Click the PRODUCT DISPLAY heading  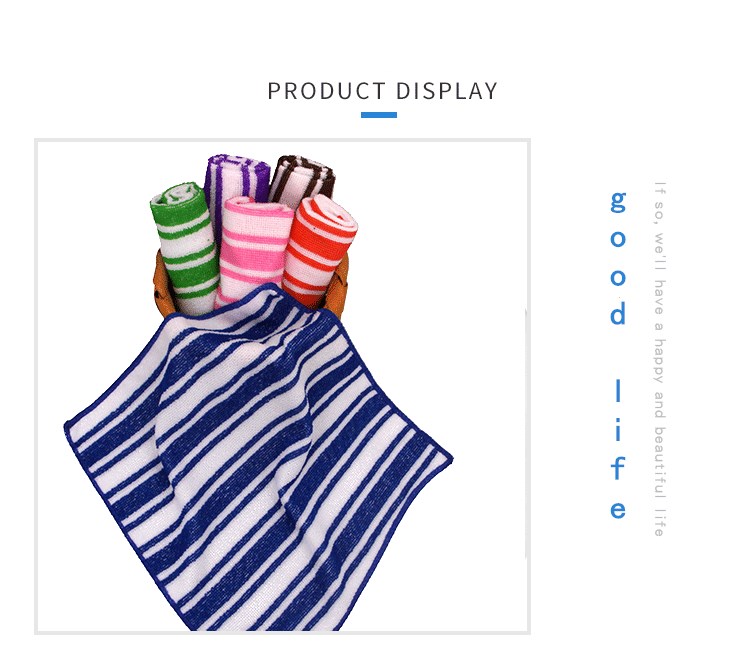point(382,91)
